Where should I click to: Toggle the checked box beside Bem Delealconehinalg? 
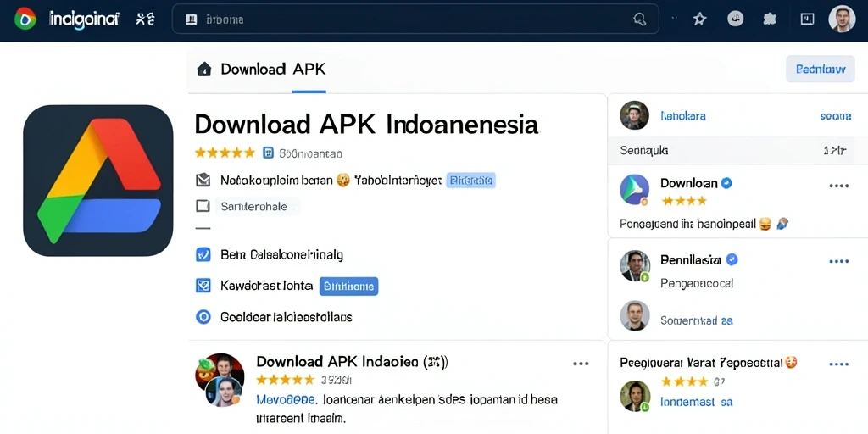203,254
